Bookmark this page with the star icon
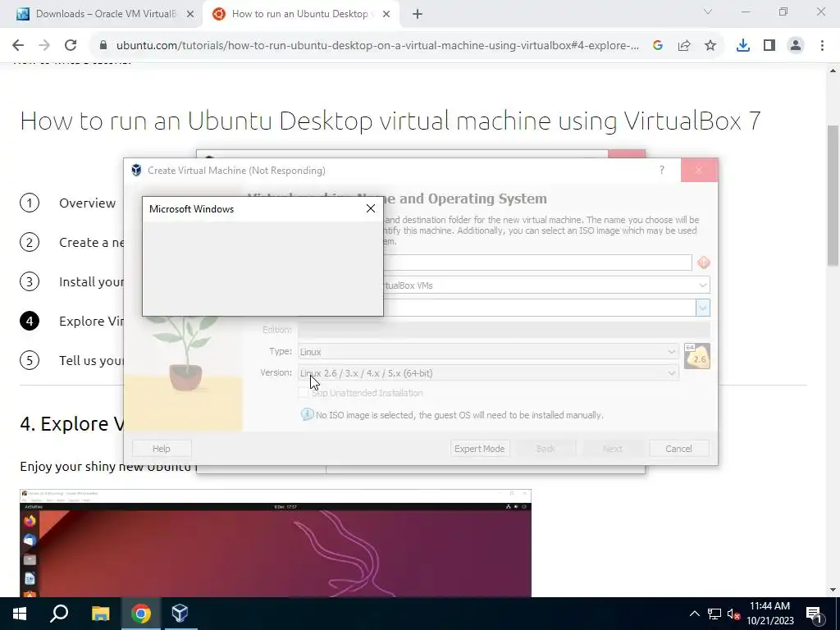The image size is (840, 630). [x=710, y=46]
